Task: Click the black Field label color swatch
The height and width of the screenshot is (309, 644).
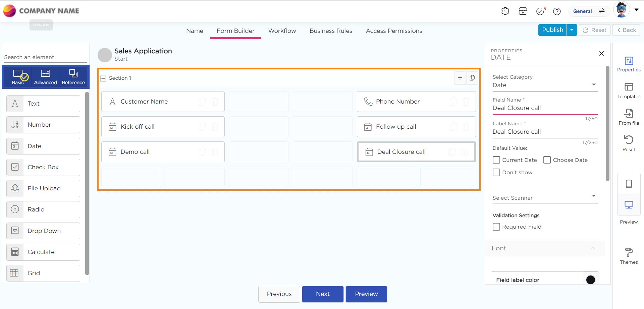Action: (x=590, y=280)
